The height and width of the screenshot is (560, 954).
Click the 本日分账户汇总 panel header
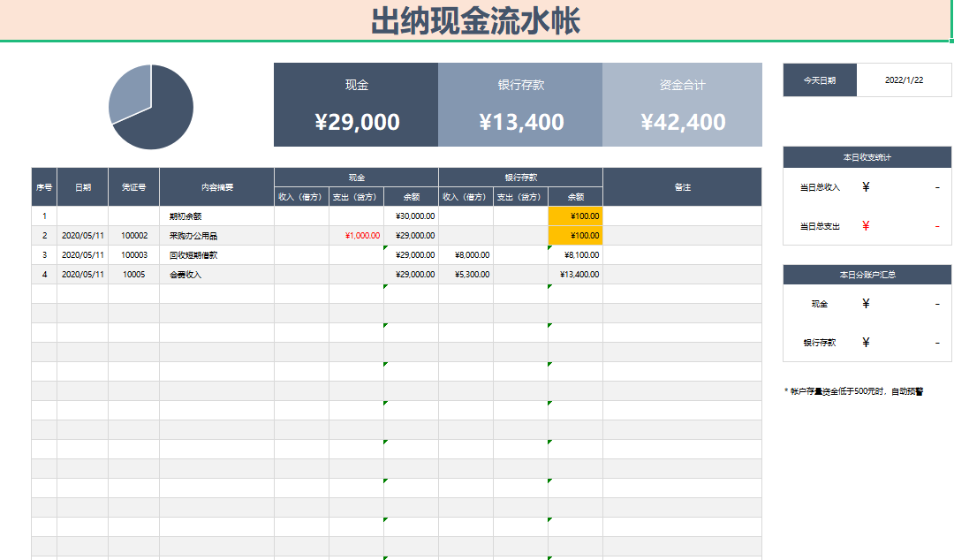(867, 275)
